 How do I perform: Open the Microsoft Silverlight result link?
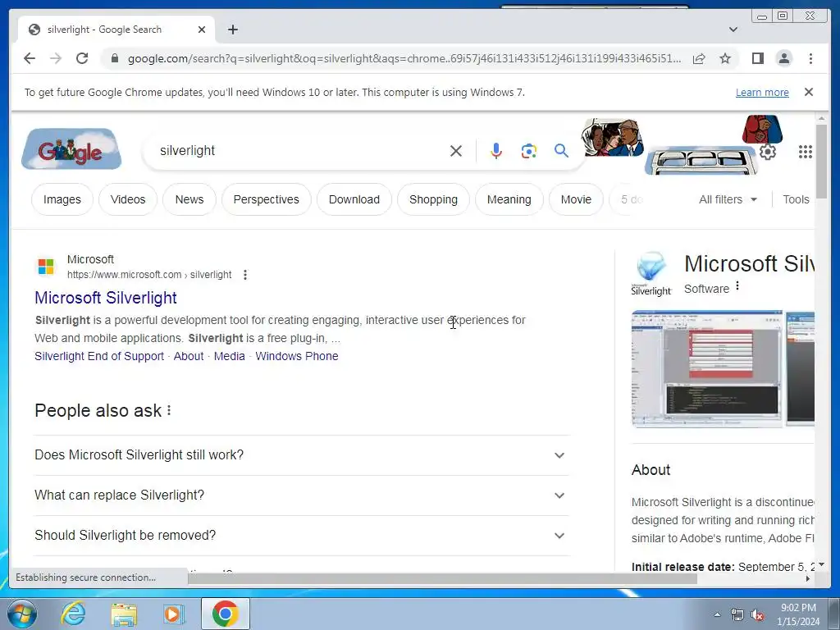pyautogui.click(x=106, y=298)
